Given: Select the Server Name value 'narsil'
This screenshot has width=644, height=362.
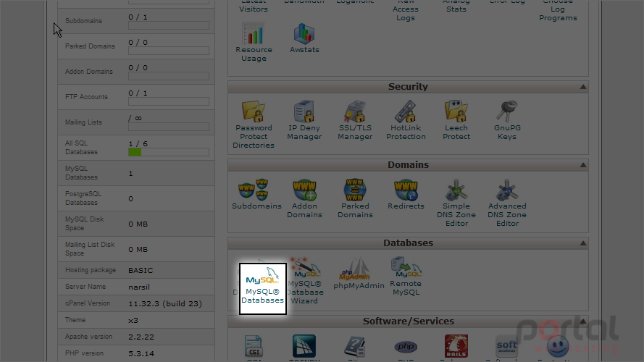Looking at the screenshot, I should pyautogui.click(x=139, y=287).
